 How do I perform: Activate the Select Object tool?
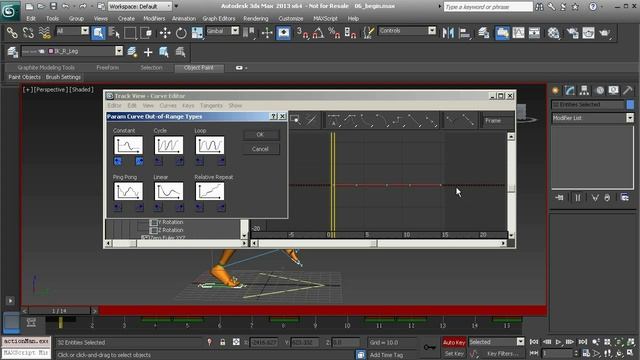point(98,33)
